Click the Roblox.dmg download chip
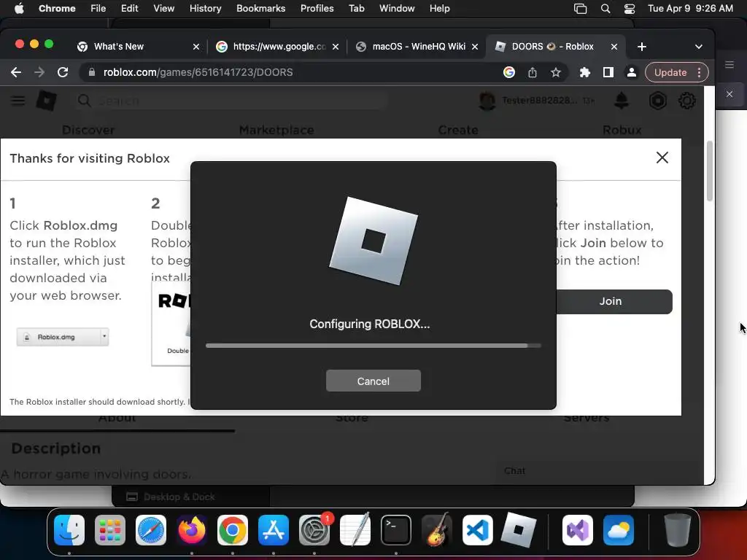Image resolution: width=747 pixels, height=560 pixels. (63, 337)
